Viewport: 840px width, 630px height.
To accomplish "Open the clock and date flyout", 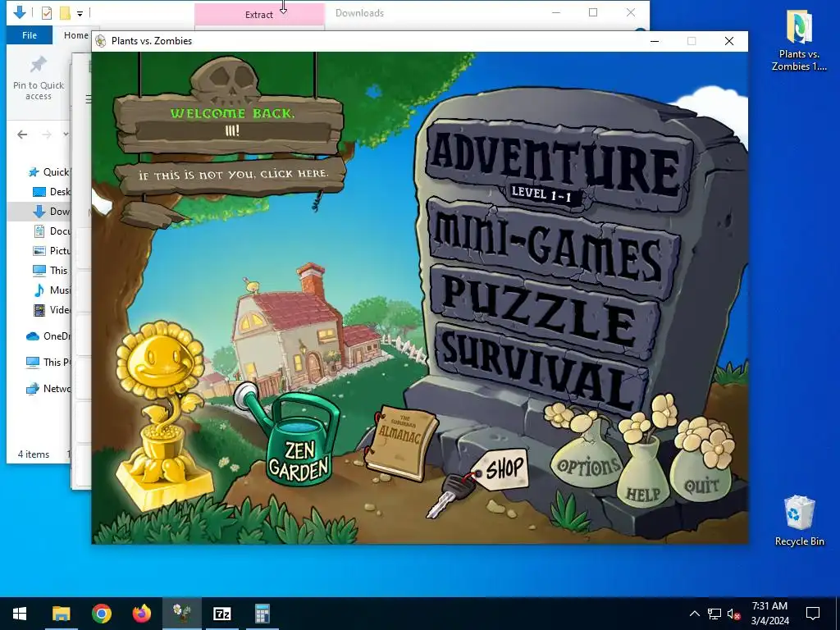I will pos(769,614).
